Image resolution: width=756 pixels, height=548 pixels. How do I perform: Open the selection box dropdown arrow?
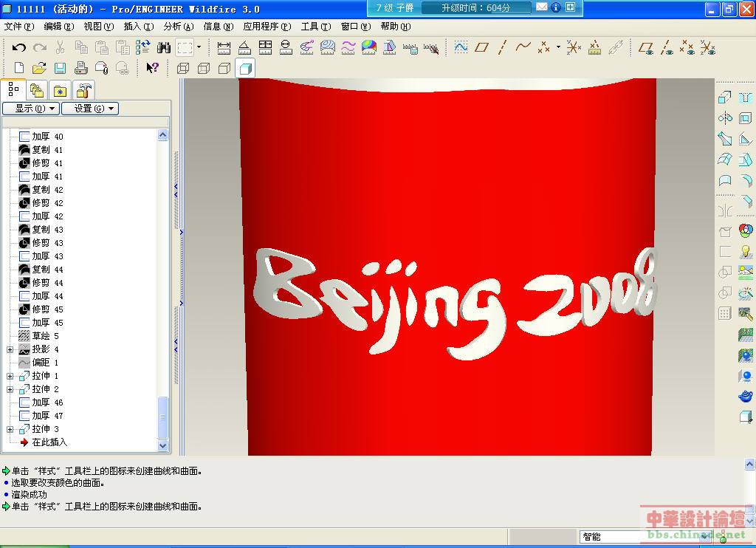pyautogui.click(x=199, y=47)
